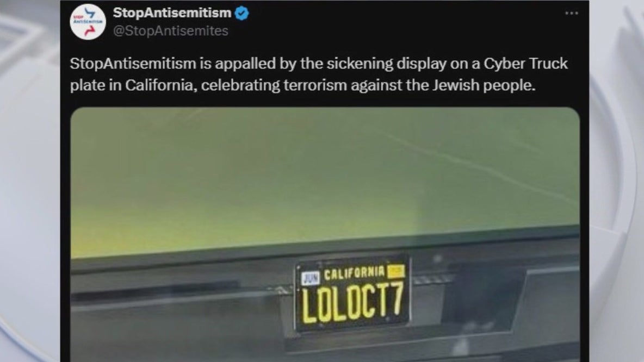The height and width of the screenshot is (362, 644).
Task: Click blurred background right of the tweet
Action: tap(616, 180)
